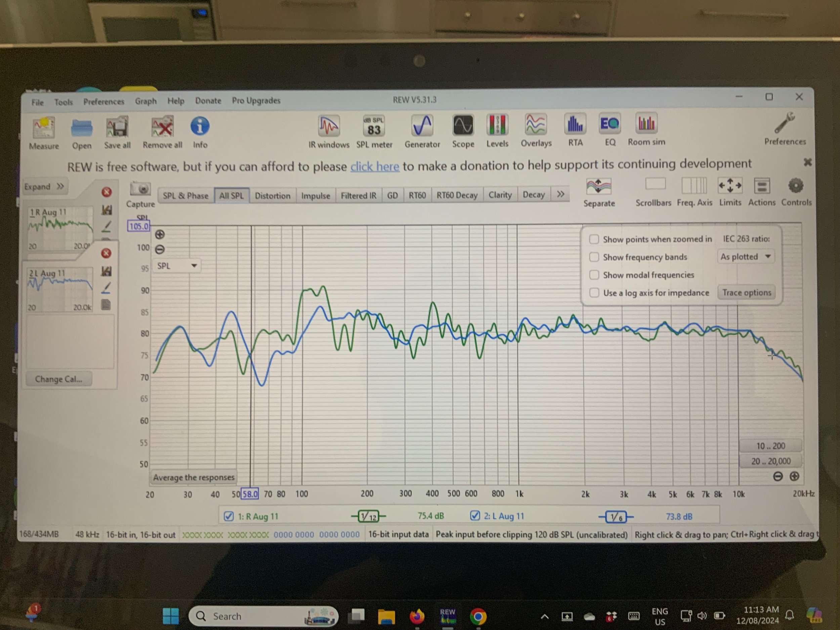The image size is (840, 630).
Task: Enable Show modal frequencies checkbox
Action: pyautogui.click(x=594, y=275)
